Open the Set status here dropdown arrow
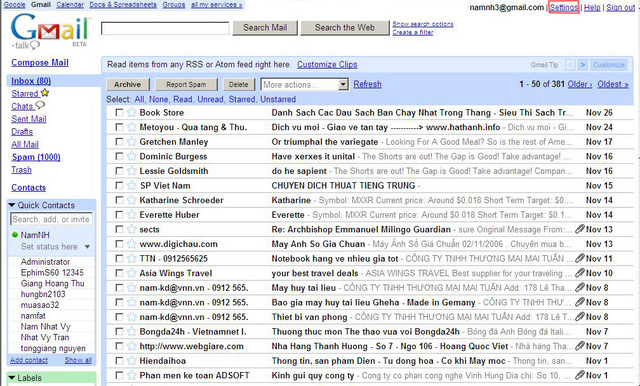The image size is (640, 386). click(87, 247)
